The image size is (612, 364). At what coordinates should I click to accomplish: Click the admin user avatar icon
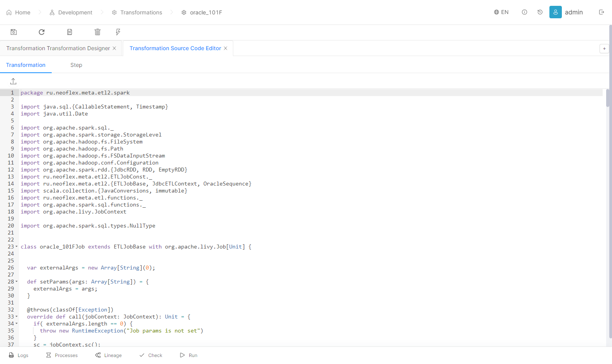click(x=556, y=12)
